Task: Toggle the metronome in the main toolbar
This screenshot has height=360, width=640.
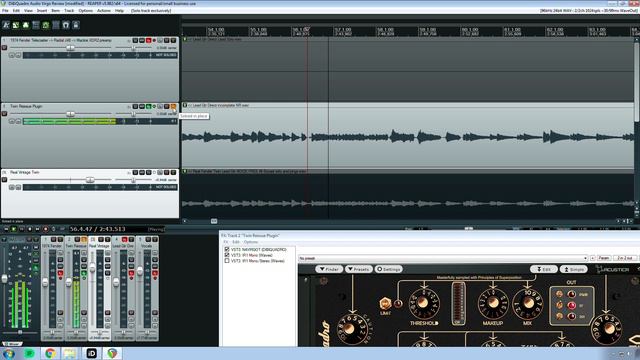Action: click(6, 25)
